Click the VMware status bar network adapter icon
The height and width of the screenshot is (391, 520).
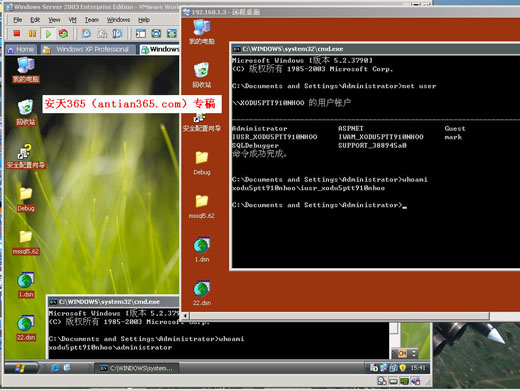pos(404,381)
